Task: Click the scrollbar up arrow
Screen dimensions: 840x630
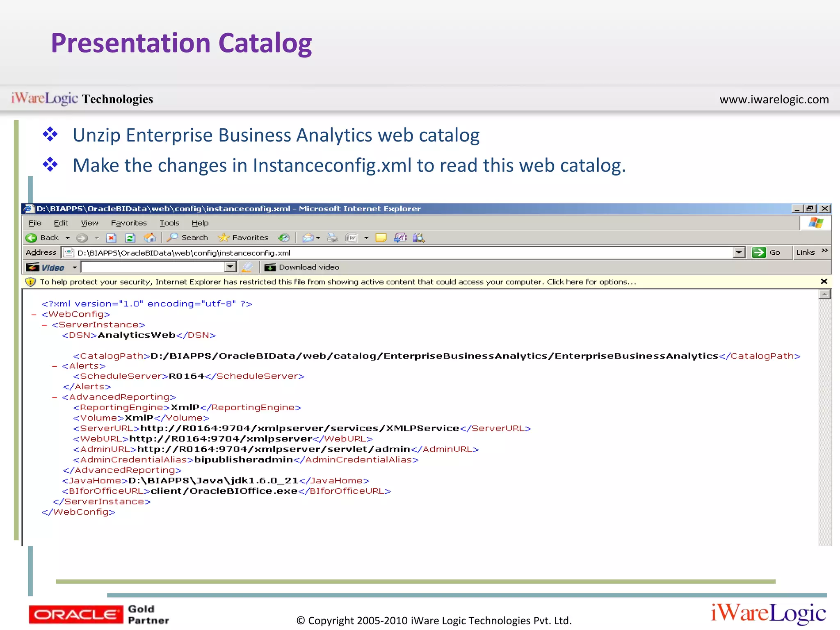Action: pos(824,294)
